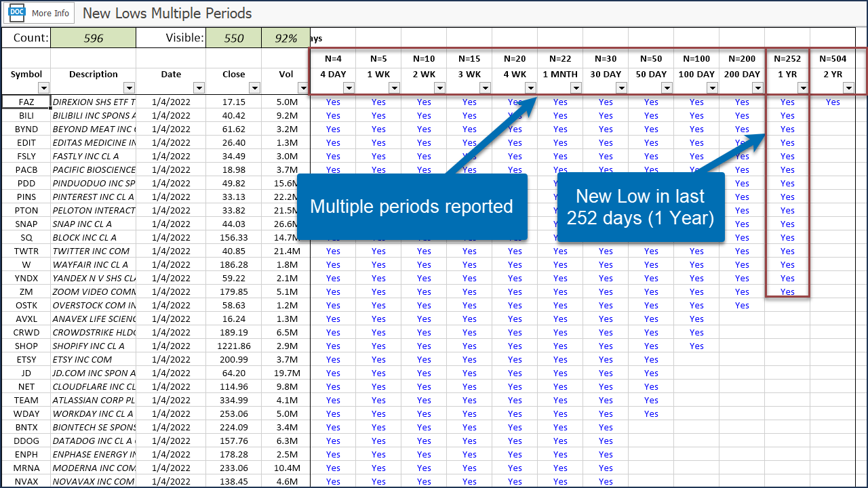Click the FAZ close price 17.15

point(234,102)
